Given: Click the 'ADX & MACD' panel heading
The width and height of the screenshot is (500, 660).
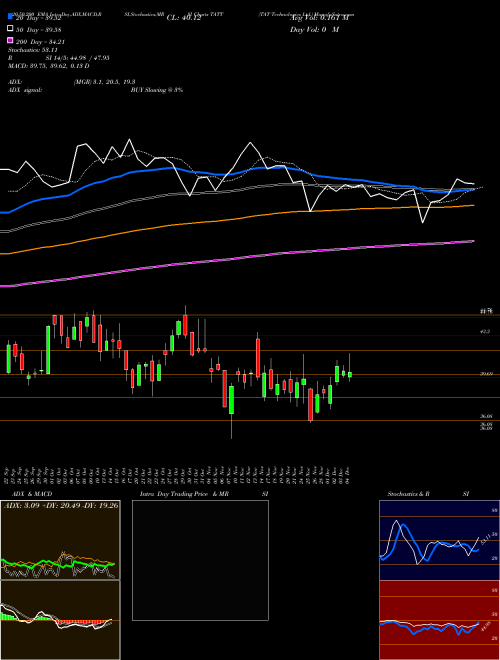Looking at the screenshot, I should tap(32, 494).
